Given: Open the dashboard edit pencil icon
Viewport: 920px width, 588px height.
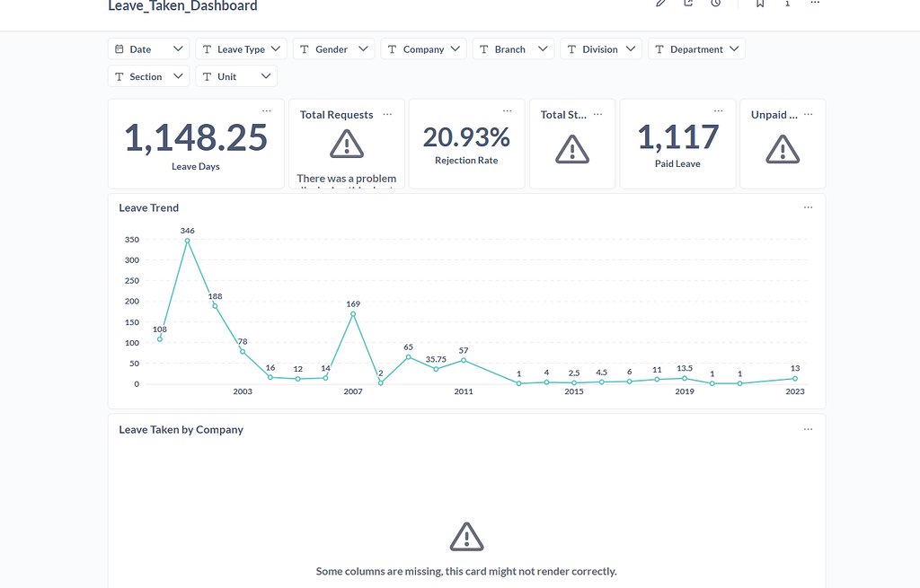Looking at the screenshot, I should tap(660, 4).
